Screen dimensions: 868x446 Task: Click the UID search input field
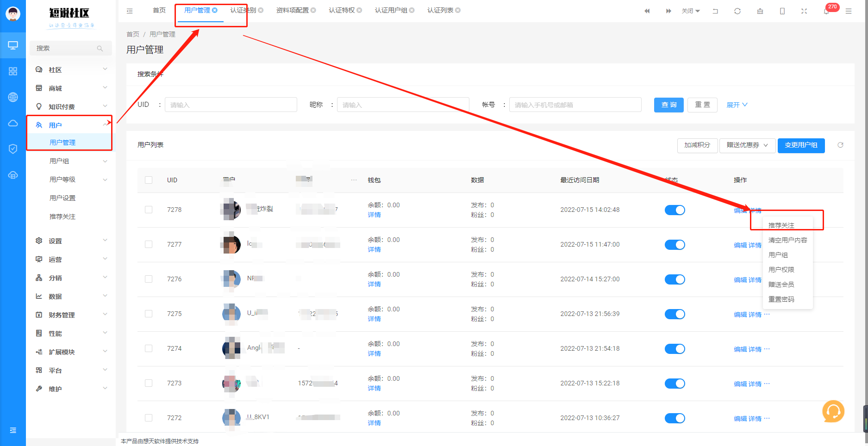click(231, 105)
